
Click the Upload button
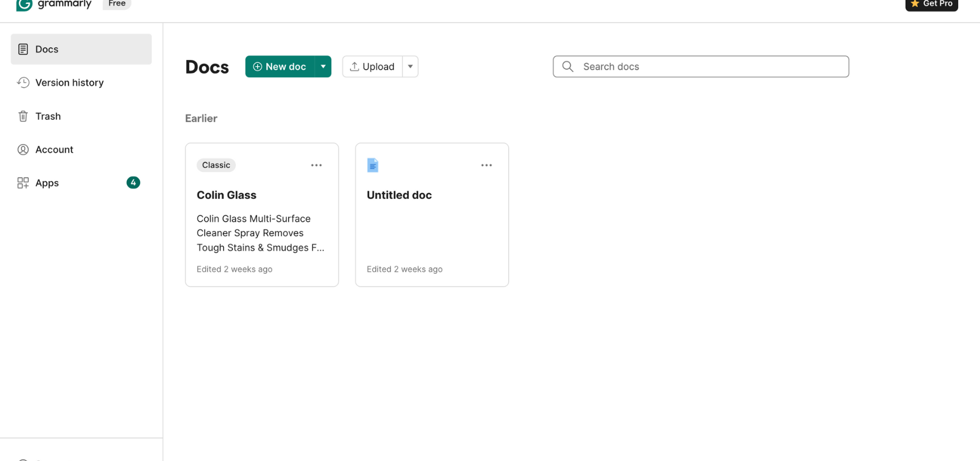pyautogui.click(x=372, y=67)
